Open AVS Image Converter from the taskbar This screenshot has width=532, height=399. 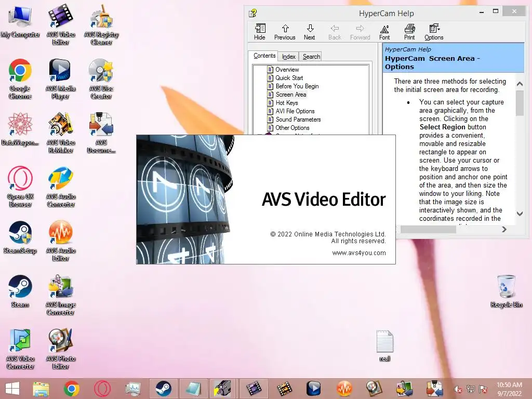pos(404,389)
